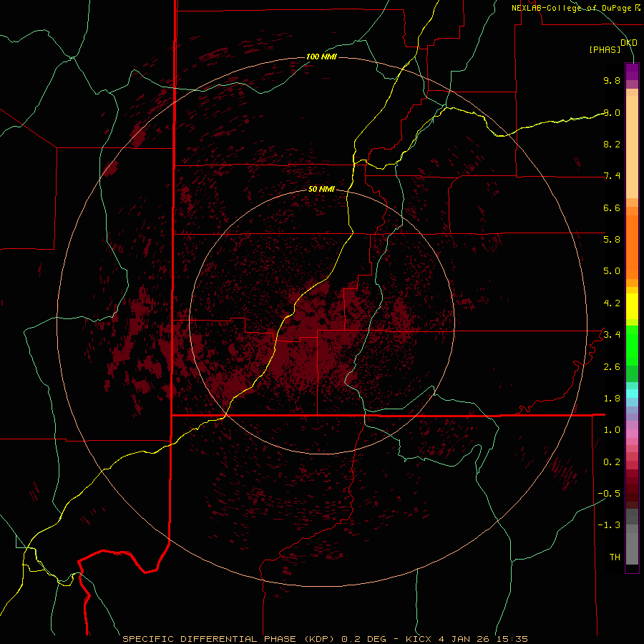Select the 8.2 scale value
Viewport: 644px width, 644px height.
click(612, 144)
